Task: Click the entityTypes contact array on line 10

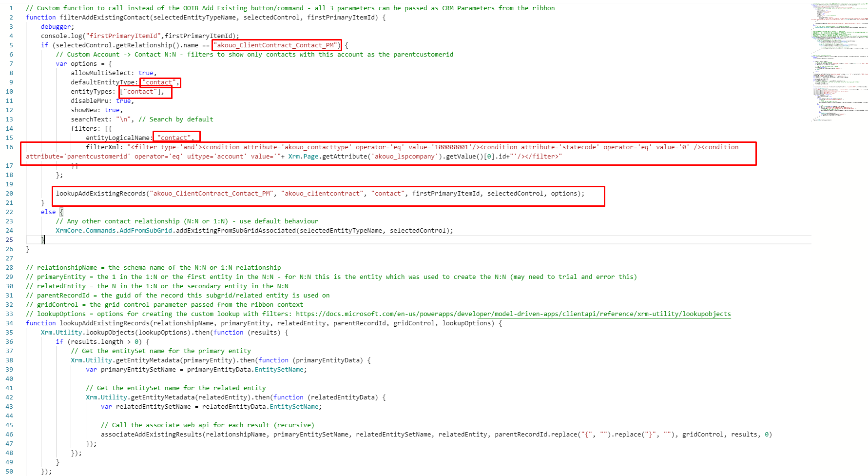Action: tap(144, 91)
